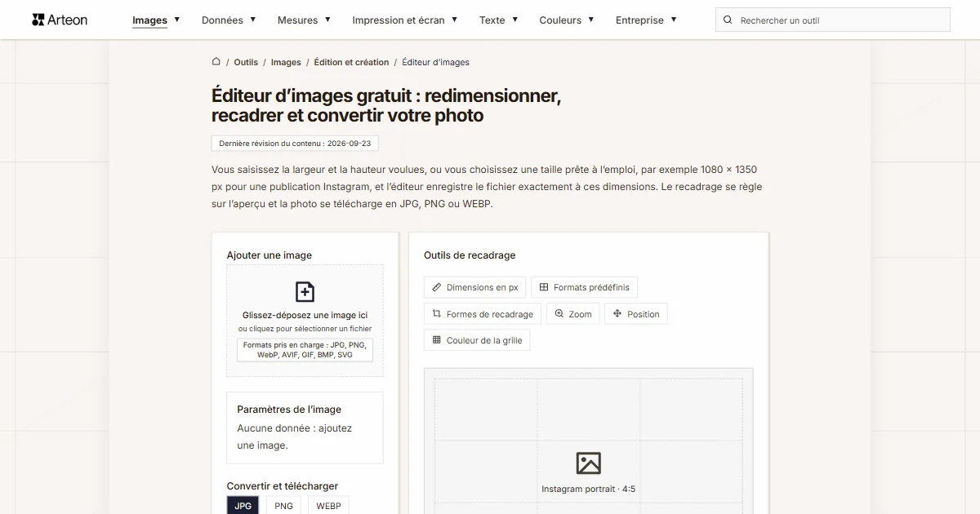
Task: Open the Dimensions en px tool
Action: tap(474, 287)
